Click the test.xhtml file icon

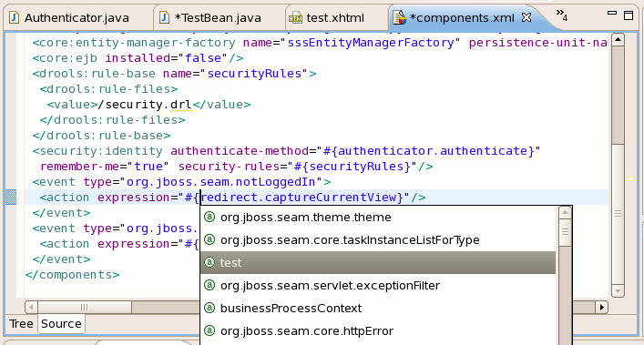tap(295, 18)
